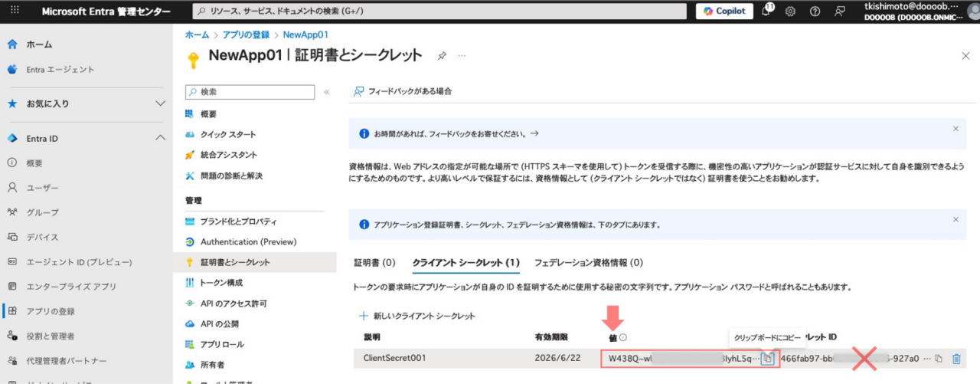980x384 pixels.
Task: Collapse the Entra ID section
Action: tap(160, 138)
